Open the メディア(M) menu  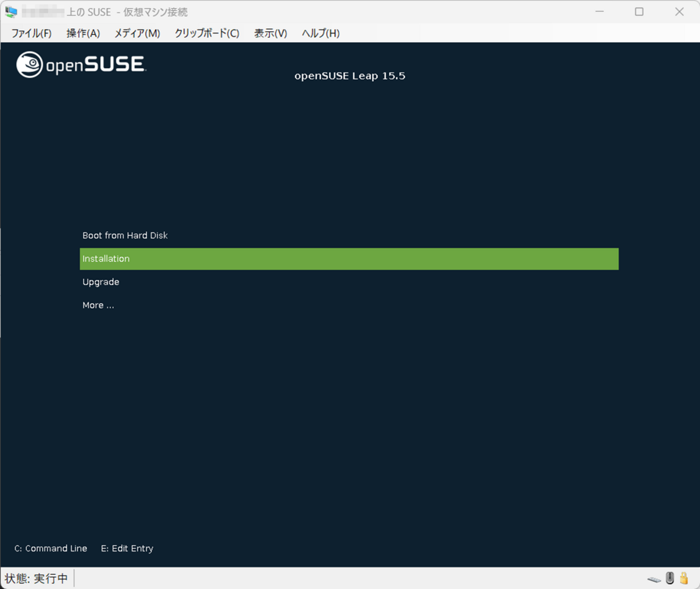[x=137, y=33]
